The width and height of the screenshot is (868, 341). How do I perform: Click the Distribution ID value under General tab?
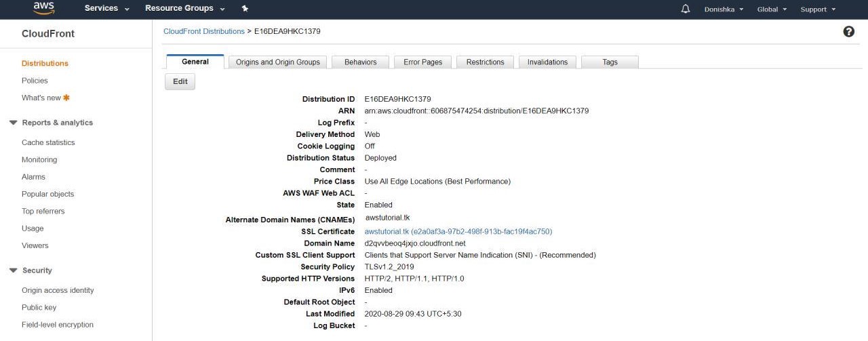(x=397, y=99)
